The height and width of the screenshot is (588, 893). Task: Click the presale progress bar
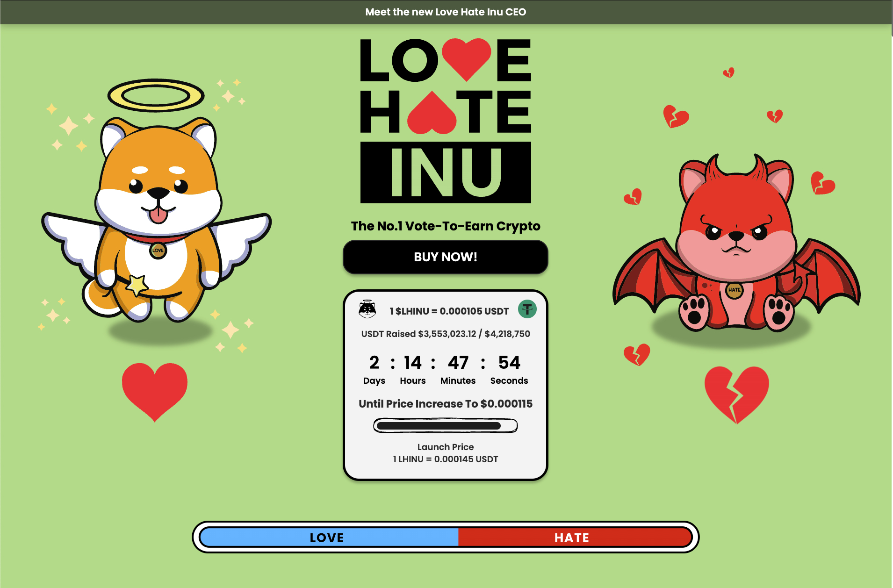coord(445,426)
